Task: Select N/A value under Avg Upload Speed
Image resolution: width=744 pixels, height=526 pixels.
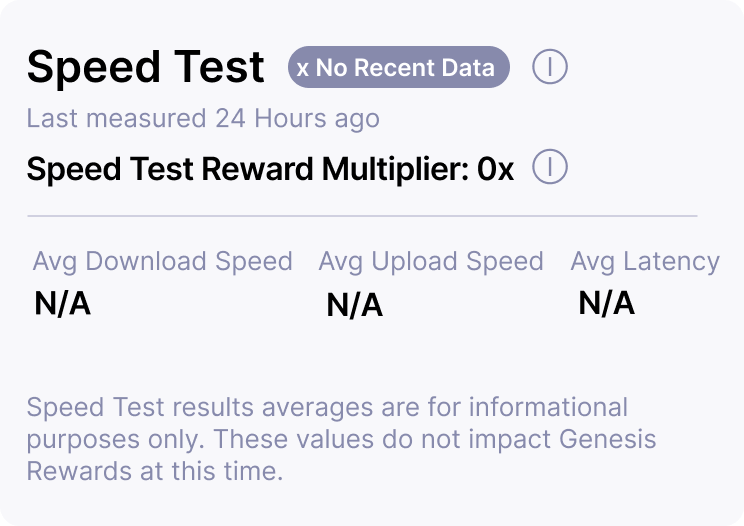Action: pyautogui.click(x=355, y=306)
